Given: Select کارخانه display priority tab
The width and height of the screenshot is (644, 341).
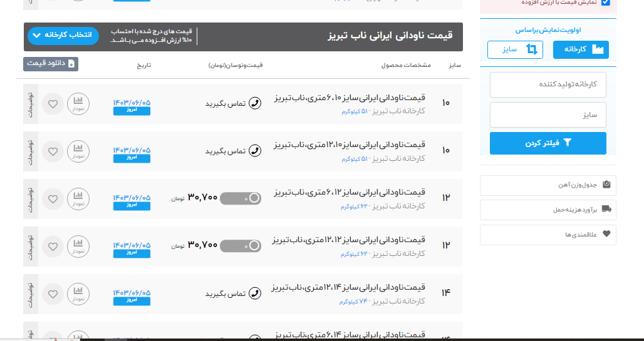Looking at the screenshot, I should [581, 49].
